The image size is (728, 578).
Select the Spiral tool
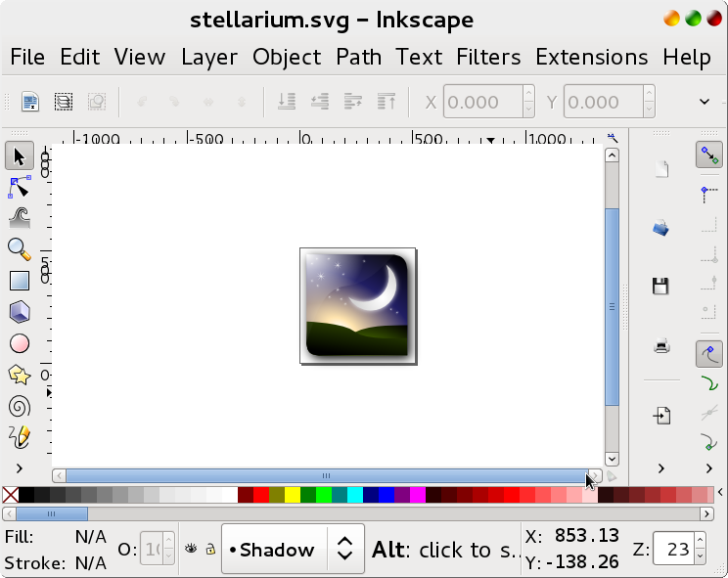coord(19,407)
